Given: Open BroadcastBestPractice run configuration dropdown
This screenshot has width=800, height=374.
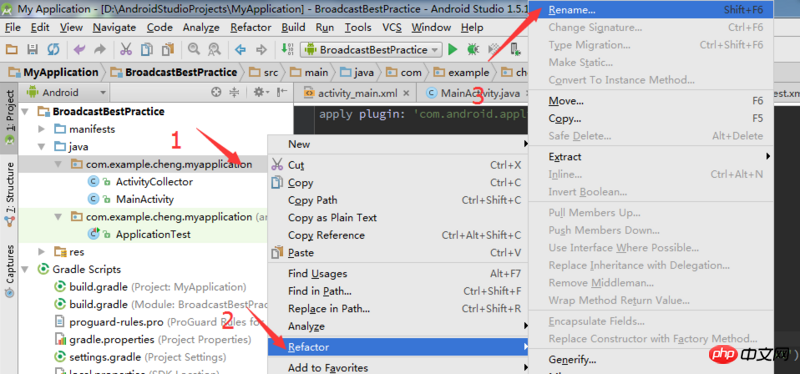Looking at the screenshot, I should [371, 49].
